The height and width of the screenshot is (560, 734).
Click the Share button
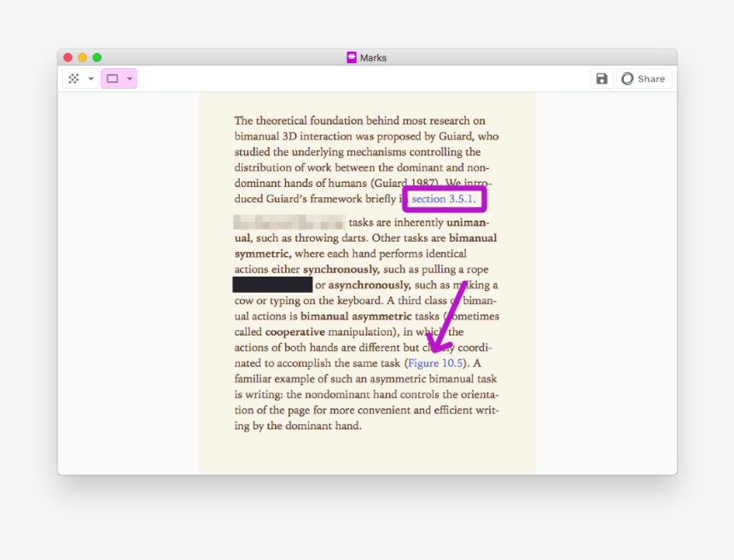644,79
